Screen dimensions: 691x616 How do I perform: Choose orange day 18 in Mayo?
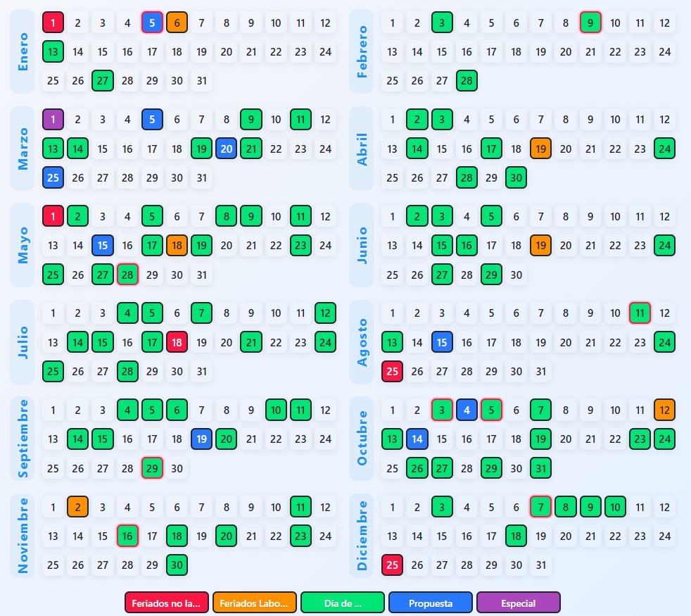tap(177, 245)
